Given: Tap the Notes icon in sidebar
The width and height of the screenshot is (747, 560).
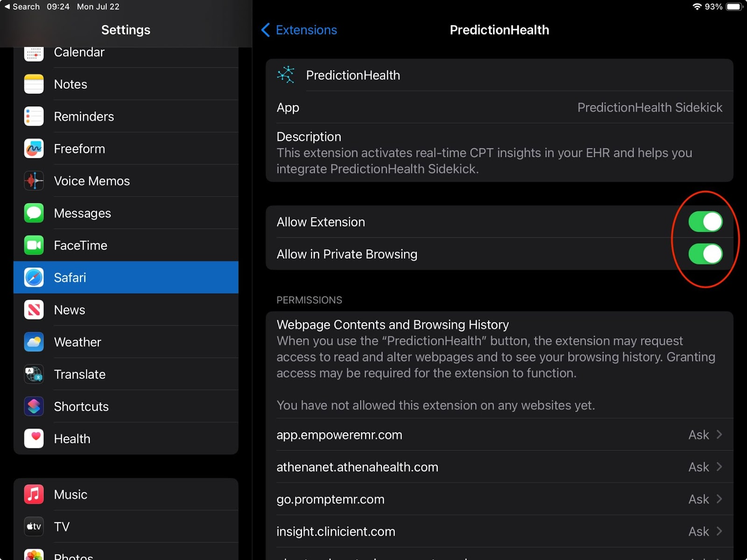Looking at the screenshot, I should 34,84.
